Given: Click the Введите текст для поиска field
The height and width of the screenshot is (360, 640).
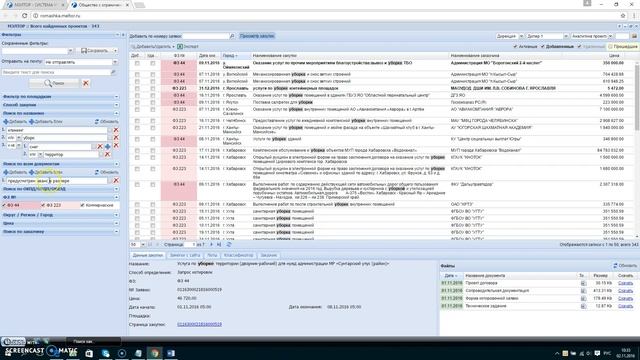Looking at the screenshot, I should [x=56, y=72].
